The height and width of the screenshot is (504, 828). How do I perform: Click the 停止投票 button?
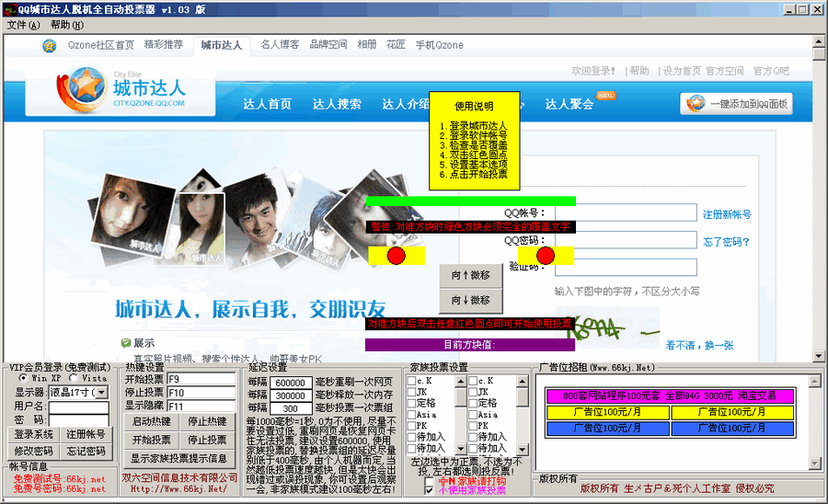(208, 440)
